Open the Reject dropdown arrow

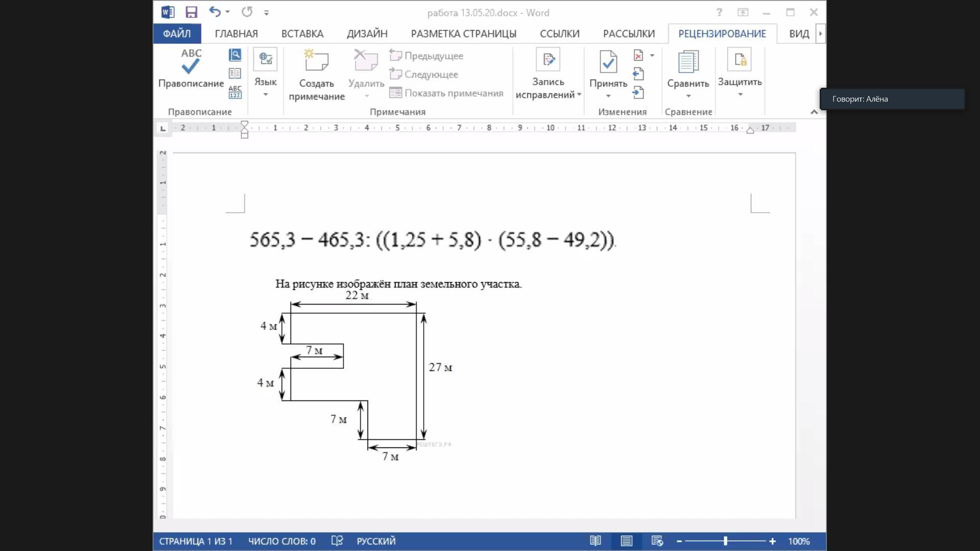pyautogui.click(x=652, y=55)
